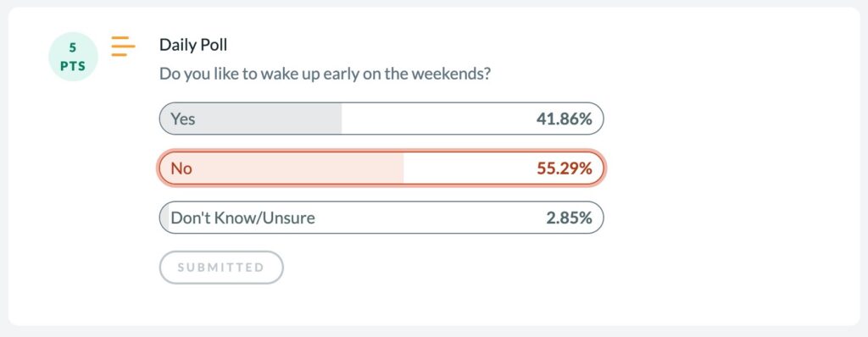Select the Don't Know/Unsure option
Image resolution: width=868 pixels, height=337 pixels.
point(381,218)
